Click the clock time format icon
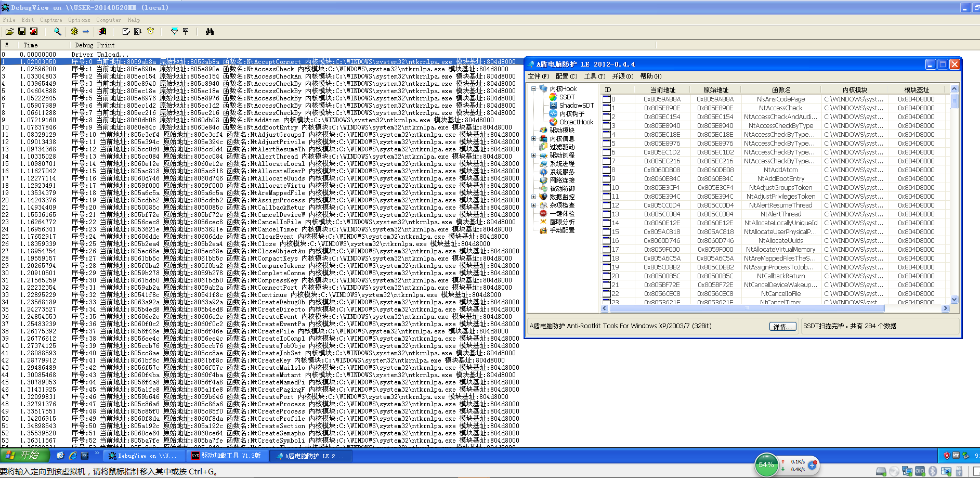 (x=150, y=32)
